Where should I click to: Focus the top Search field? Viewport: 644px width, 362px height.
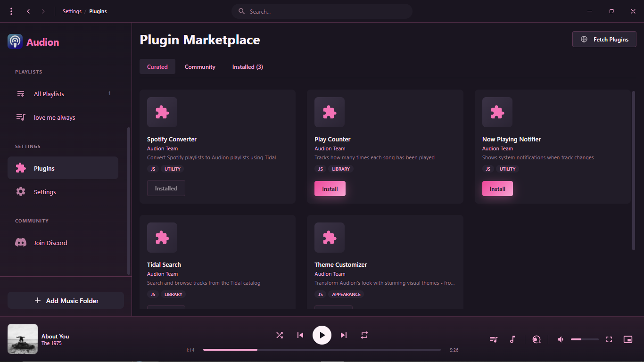pyautogui.click(x=322, y=11)
